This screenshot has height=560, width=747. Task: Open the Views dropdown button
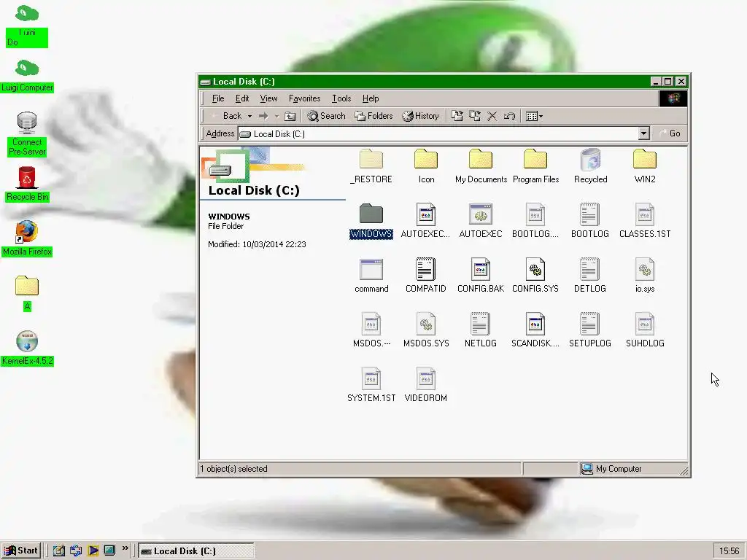tap(534, 116)
